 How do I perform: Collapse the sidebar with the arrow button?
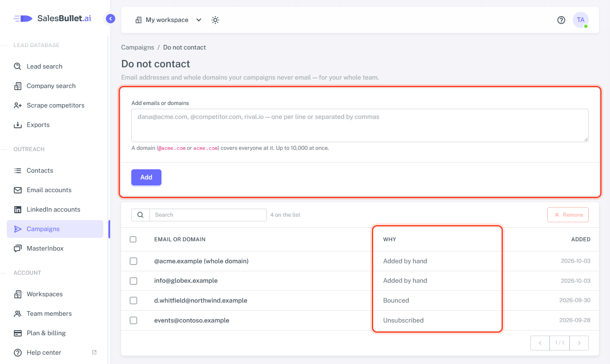111,19
